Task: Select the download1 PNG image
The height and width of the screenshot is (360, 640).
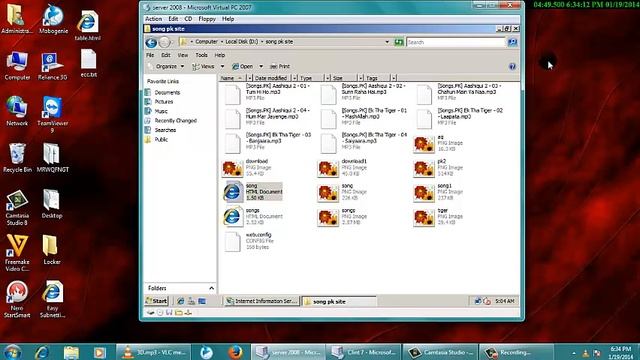Action: [343, 168]
